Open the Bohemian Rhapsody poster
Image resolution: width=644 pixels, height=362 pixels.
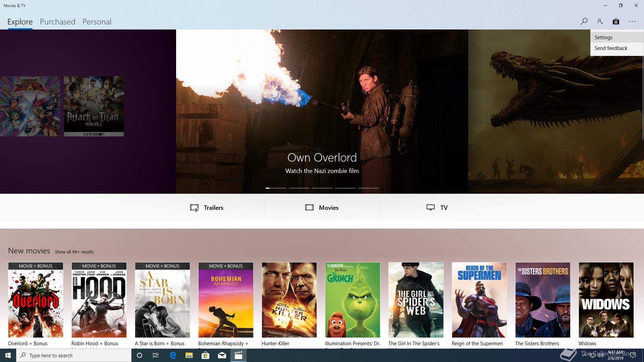tap(226, 300)
